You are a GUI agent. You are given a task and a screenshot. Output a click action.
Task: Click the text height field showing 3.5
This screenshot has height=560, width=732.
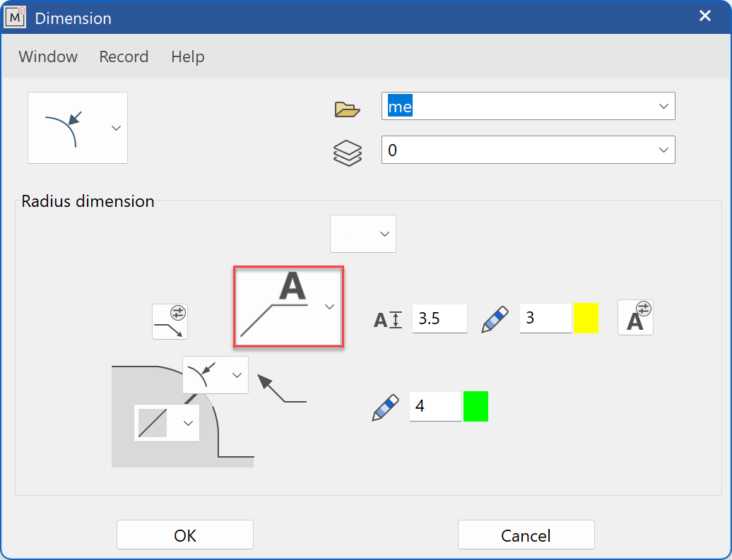[439, 318]
